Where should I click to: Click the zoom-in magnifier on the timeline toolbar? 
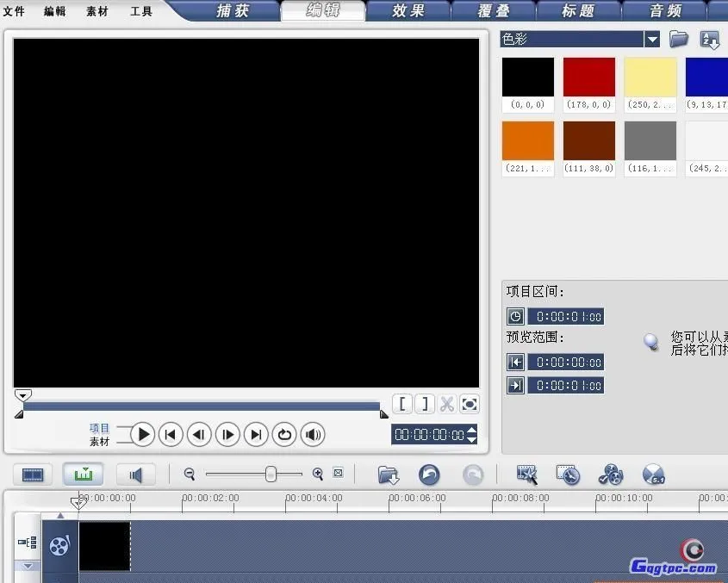click(318, 474)
